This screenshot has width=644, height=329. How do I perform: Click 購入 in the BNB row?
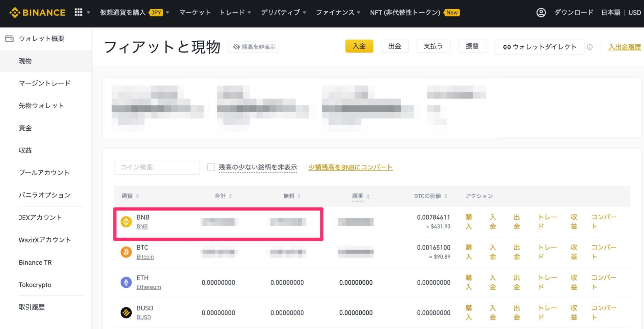[x=469, y=222]
